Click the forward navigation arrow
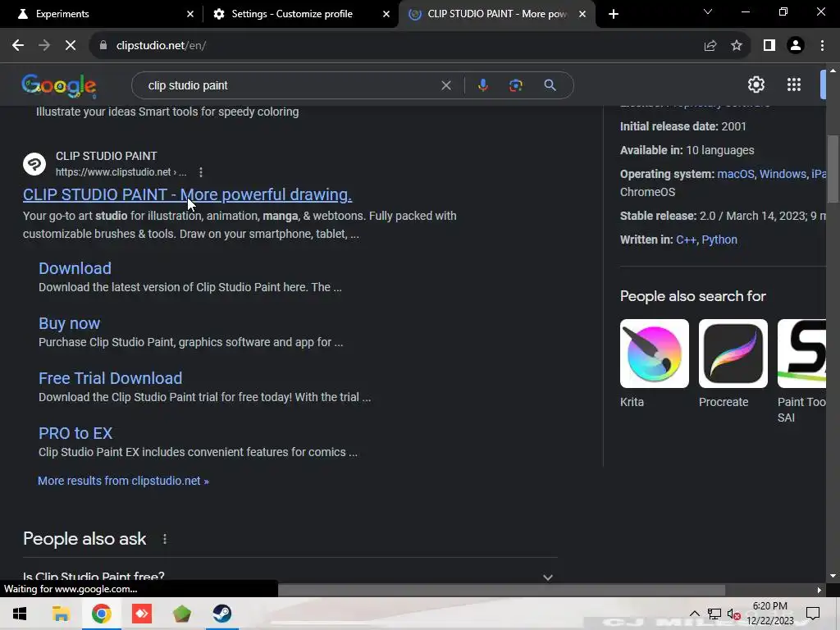Image resolution: width=840 pixels, height=630 pixels. pos(44,46)
